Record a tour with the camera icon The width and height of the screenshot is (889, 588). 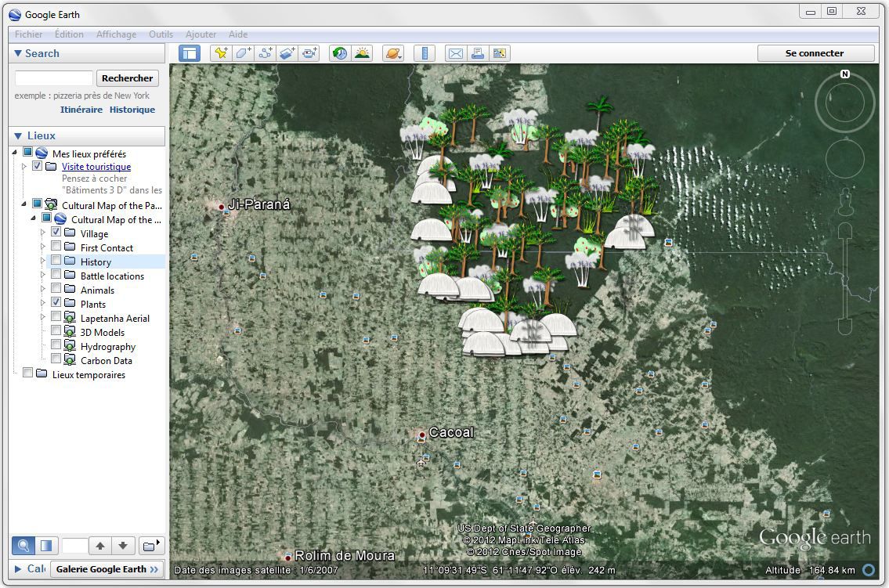[309, 53]
